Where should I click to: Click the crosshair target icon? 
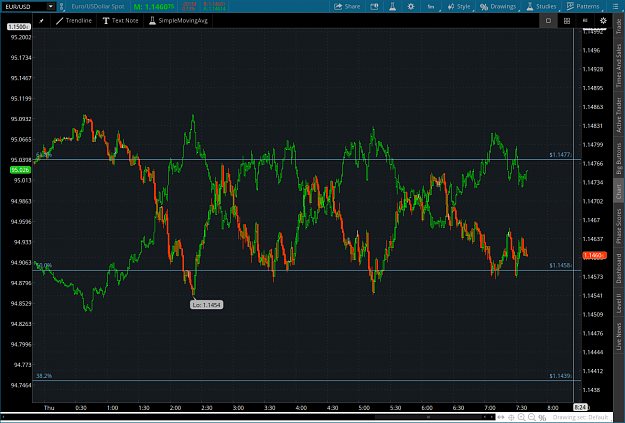point(511,417)
